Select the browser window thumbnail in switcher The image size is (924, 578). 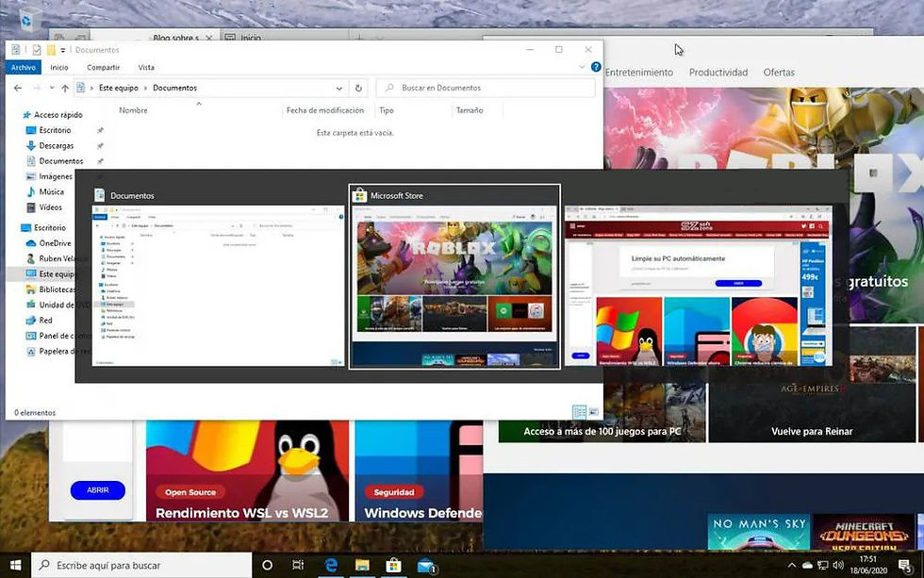point(699,286)
